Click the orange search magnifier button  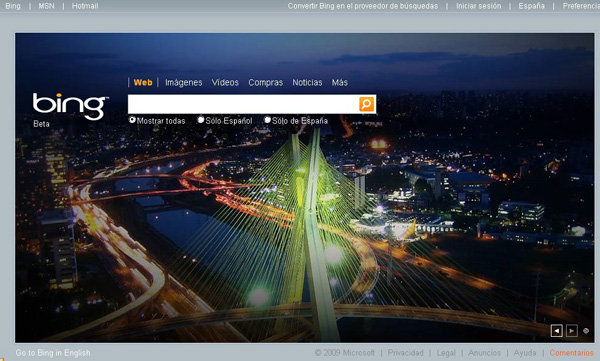(366, 104)
